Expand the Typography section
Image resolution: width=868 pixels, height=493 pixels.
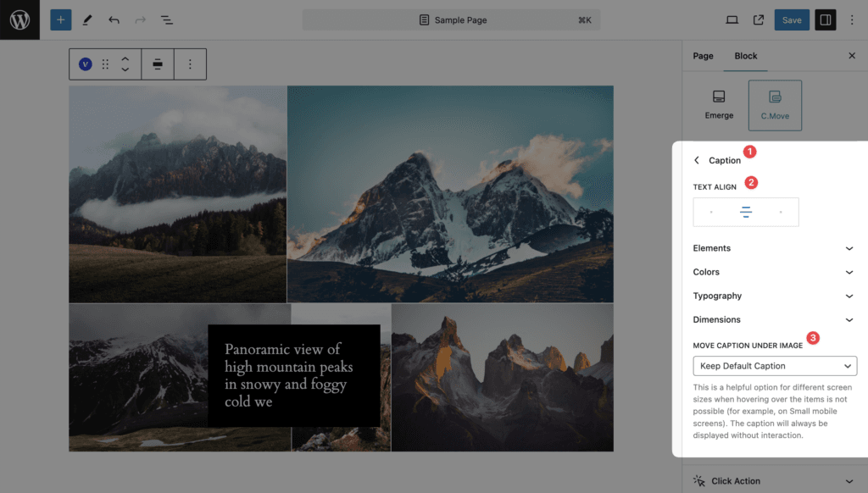[773, 296]
